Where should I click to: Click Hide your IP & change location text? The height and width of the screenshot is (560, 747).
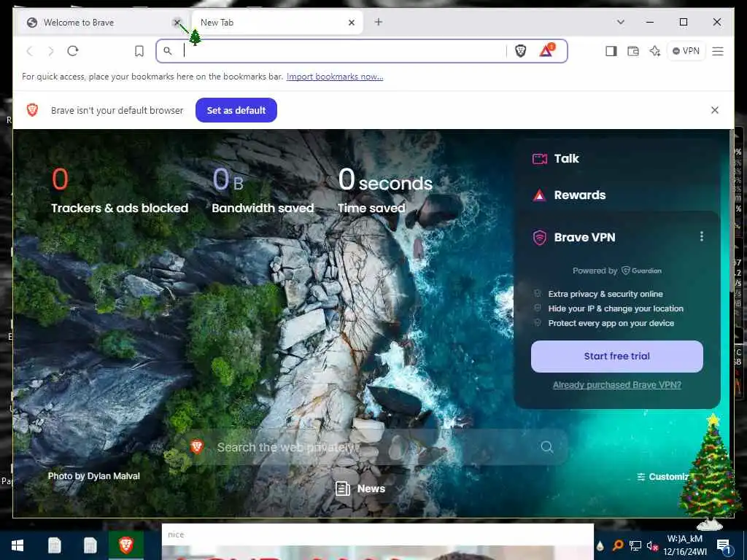click(616, 308)
